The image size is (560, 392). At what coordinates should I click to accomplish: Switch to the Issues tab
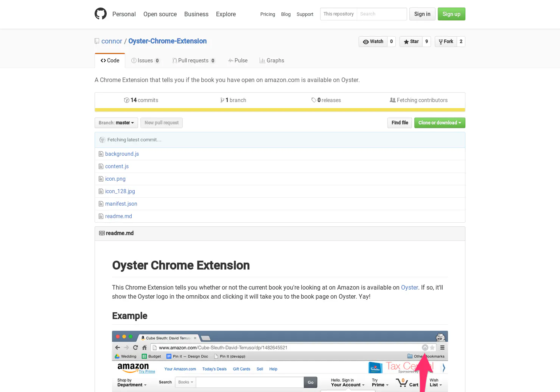point(145,60)
